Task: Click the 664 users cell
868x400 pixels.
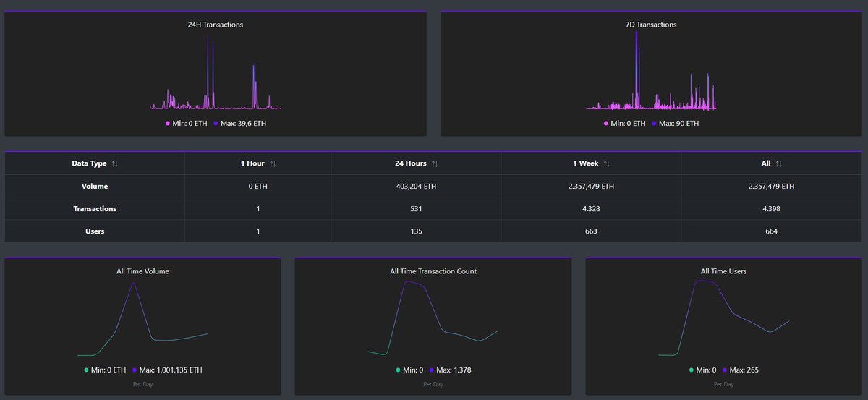Action: point(771,231)
